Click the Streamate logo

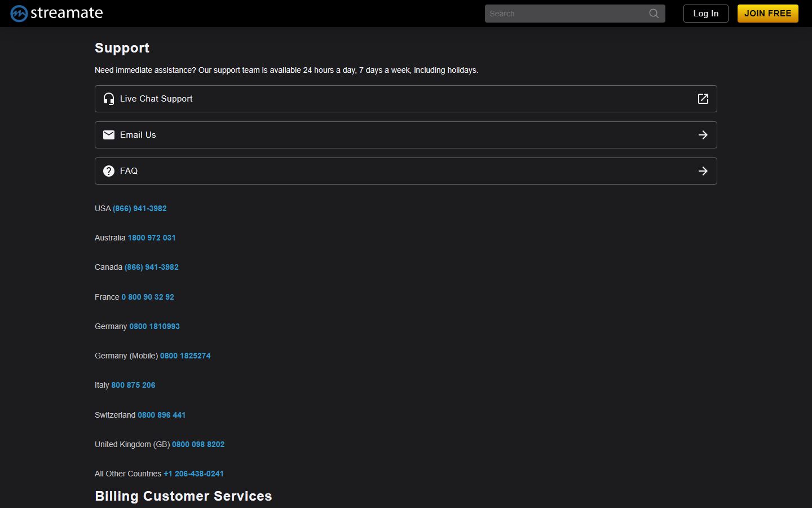[x=56, y=13]
